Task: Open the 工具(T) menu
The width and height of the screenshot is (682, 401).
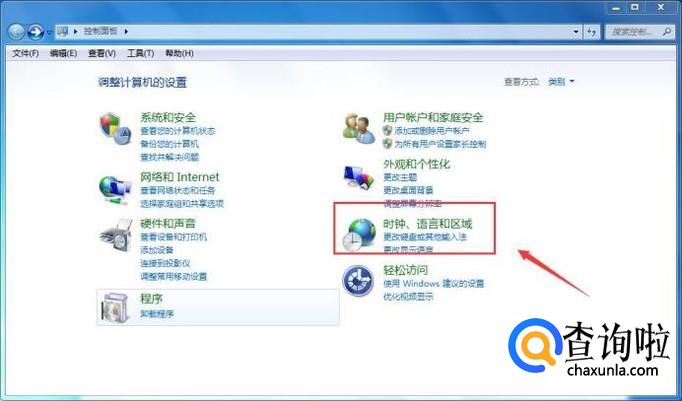Action: [x=140, y=53]
